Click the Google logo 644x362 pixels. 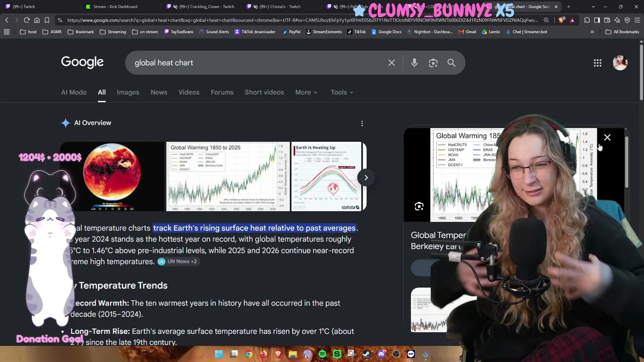coord(83,62)
